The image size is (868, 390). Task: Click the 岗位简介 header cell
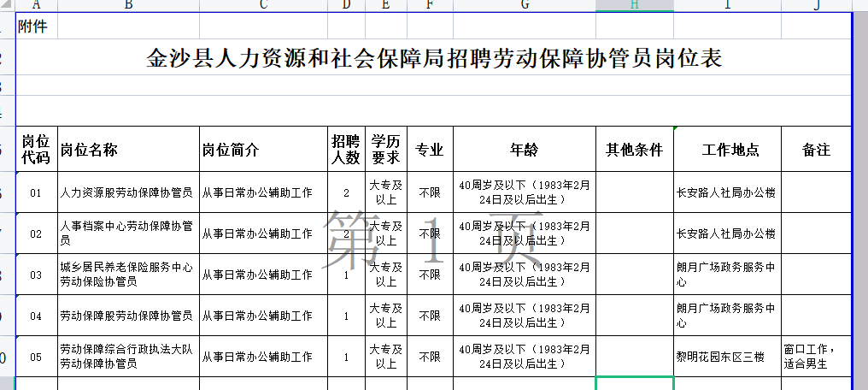tap(263, 150)
